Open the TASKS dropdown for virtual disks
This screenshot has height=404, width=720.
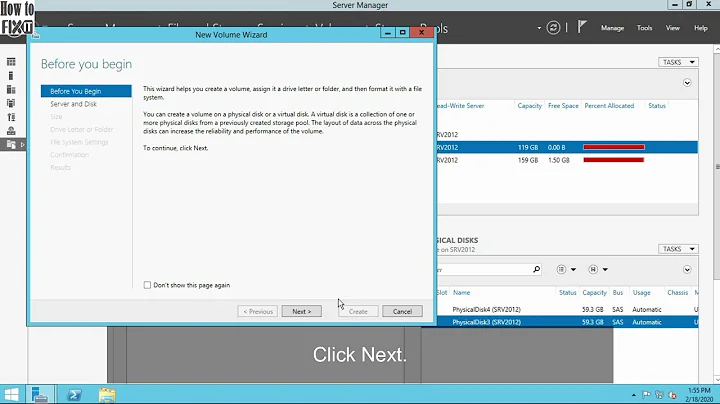(678, 62)
